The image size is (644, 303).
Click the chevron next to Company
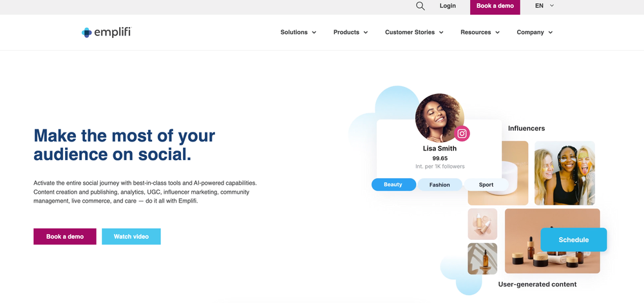[551, 32]
